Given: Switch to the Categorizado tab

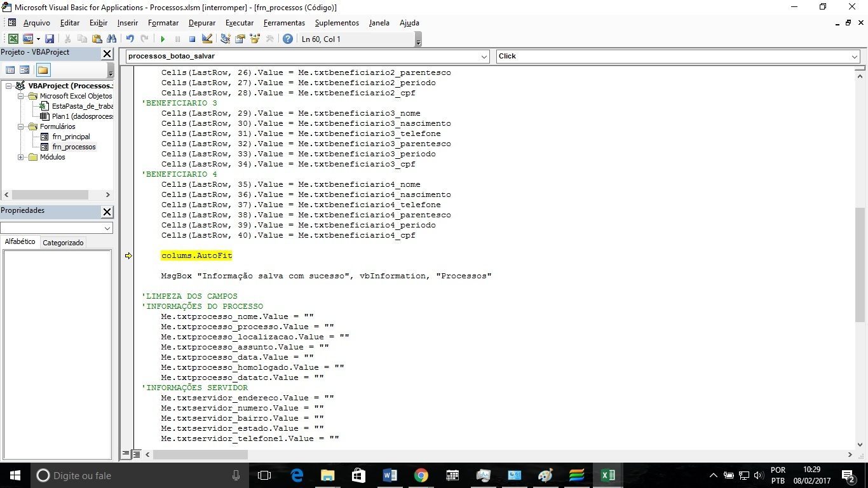Looking at the screenshot, I should (x=63, y=243).
